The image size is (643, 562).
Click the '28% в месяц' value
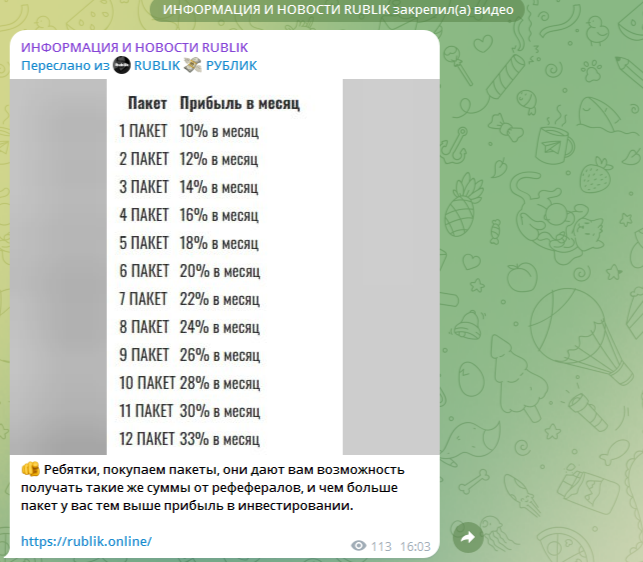point(220,383)
